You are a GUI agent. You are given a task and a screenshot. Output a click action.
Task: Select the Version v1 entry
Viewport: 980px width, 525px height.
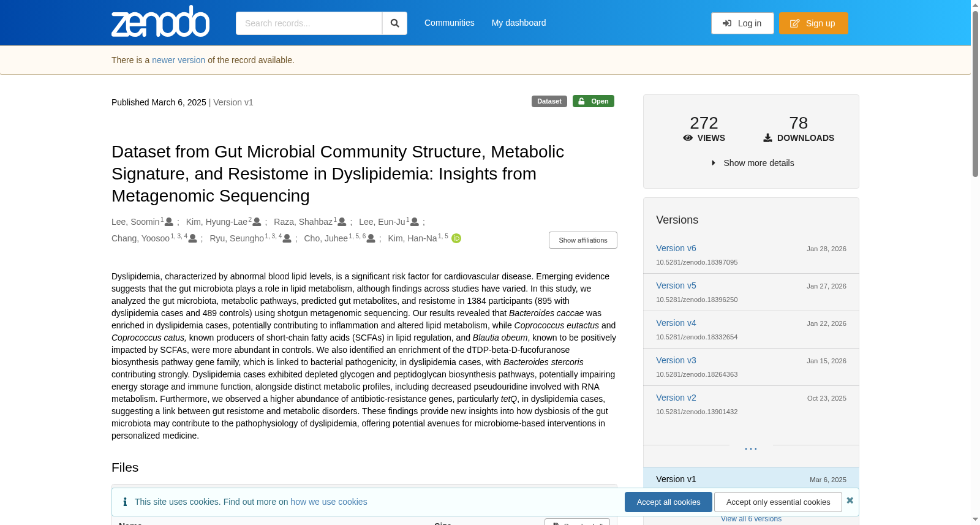pos(676,479)
